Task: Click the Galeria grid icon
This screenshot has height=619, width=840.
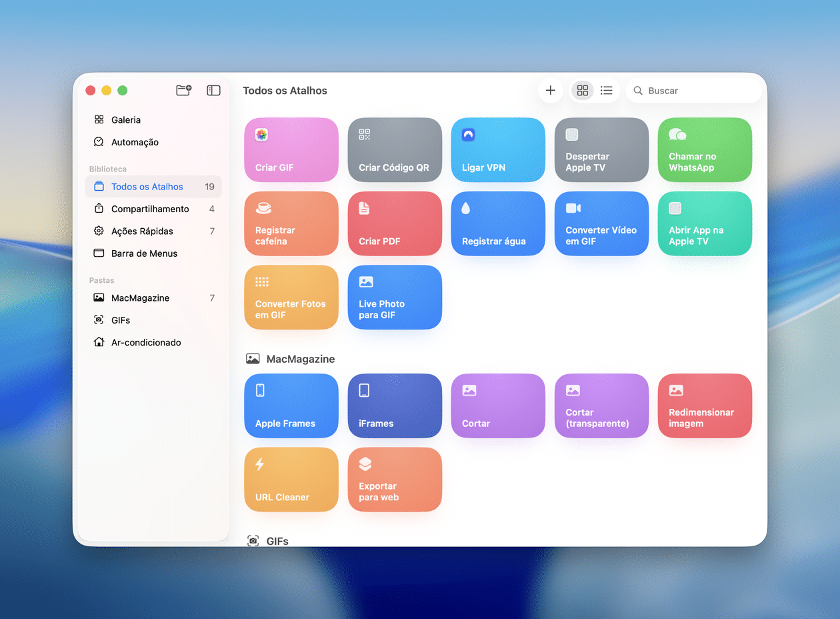Action: 99,120
